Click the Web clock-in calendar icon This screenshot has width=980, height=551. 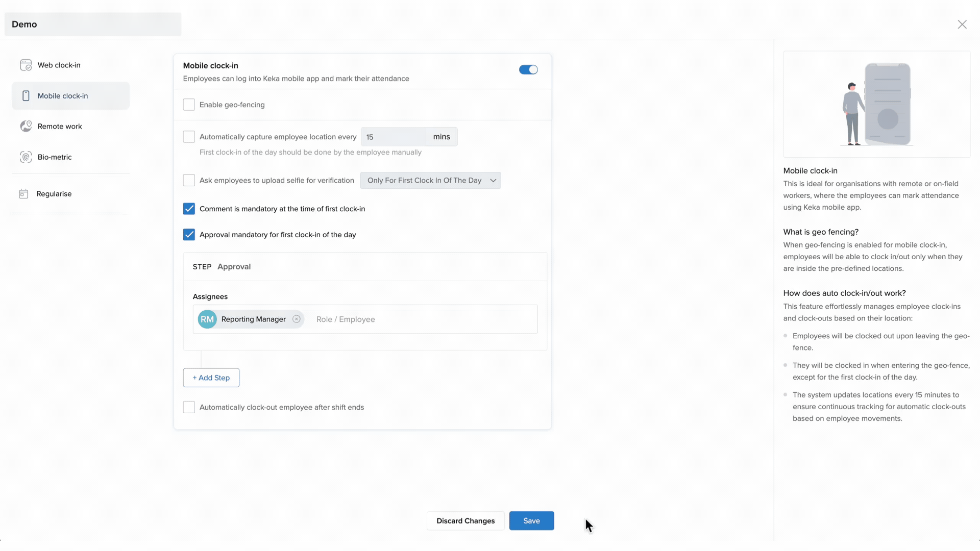pos(26,65)
